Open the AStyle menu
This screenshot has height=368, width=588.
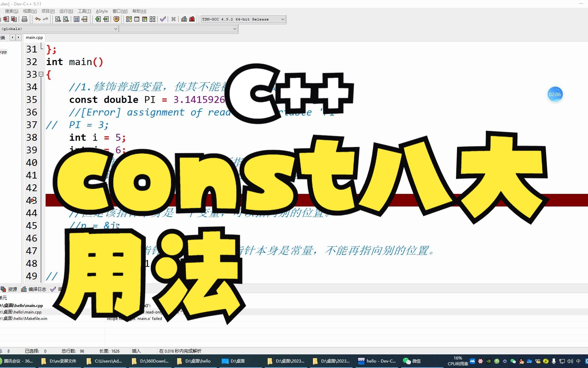click(102, 11)
